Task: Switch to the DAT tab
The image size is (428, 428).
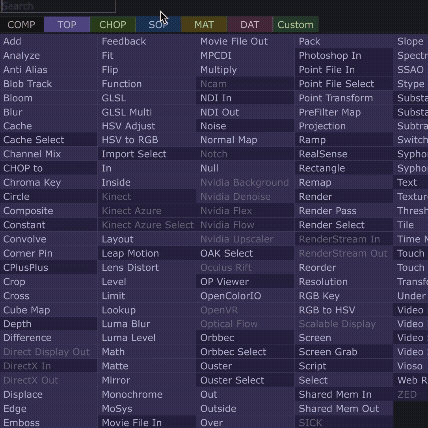Action: click(x=250, y=25)
